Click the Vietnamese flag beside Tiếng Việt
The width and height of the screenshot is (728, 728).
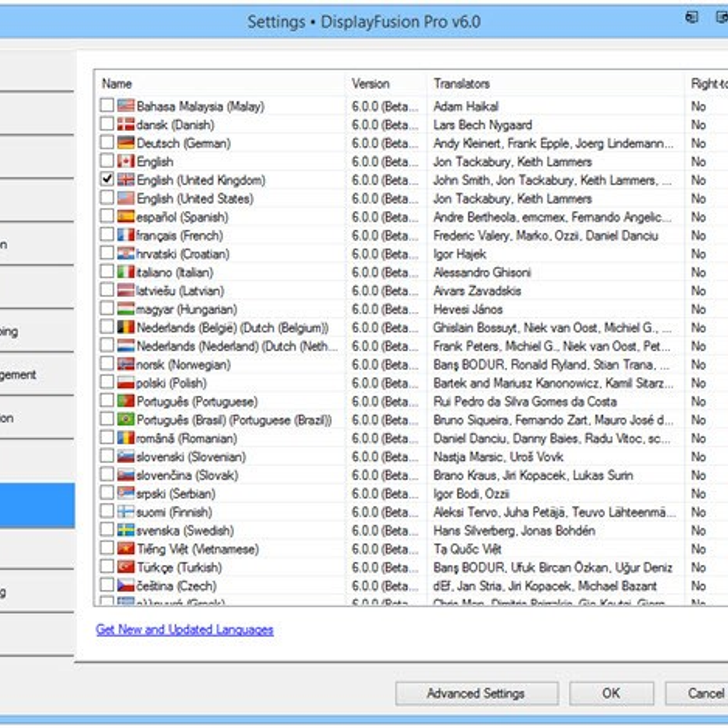[x=126, y=548]
